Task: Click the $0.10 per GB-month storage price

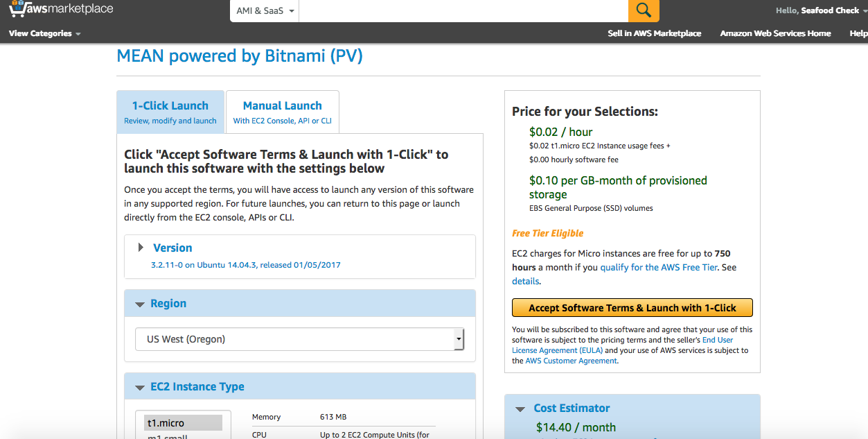Action: click(x=618, y=187)
